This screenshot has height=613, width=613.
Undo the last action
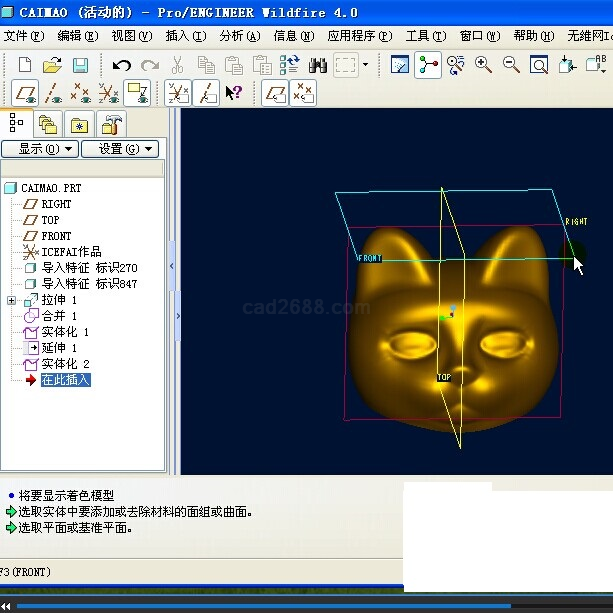point(122,65)
